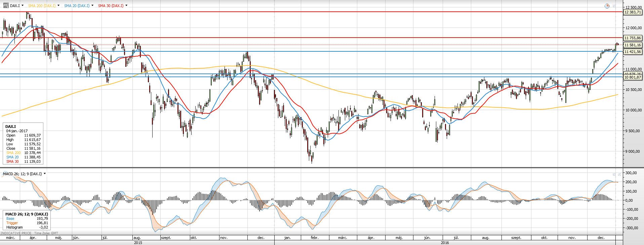
Task: Click the DAX.I instrument info icon
Action: (6, 6)
